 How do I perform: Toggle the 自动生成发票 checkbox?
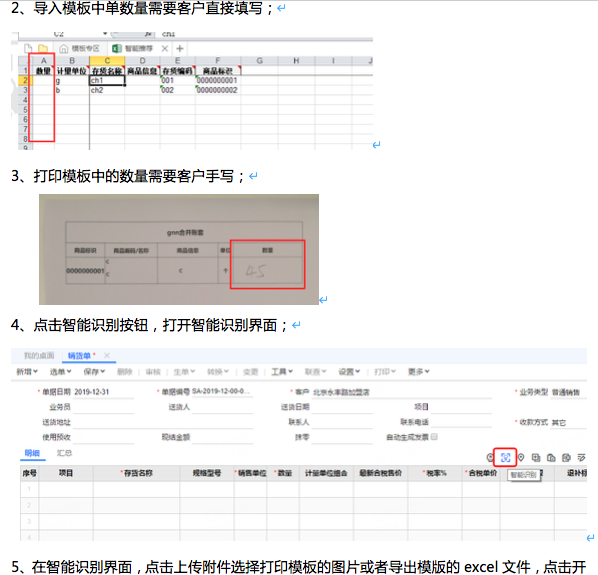point(434,437)
